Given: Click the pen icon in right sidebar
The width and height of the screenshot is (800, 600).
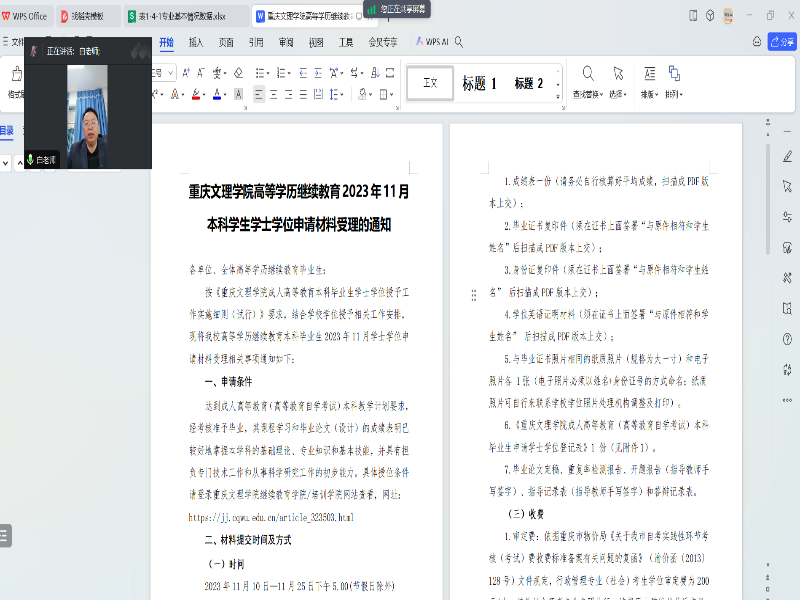Looking at the screenshot, I should [787, 155].
